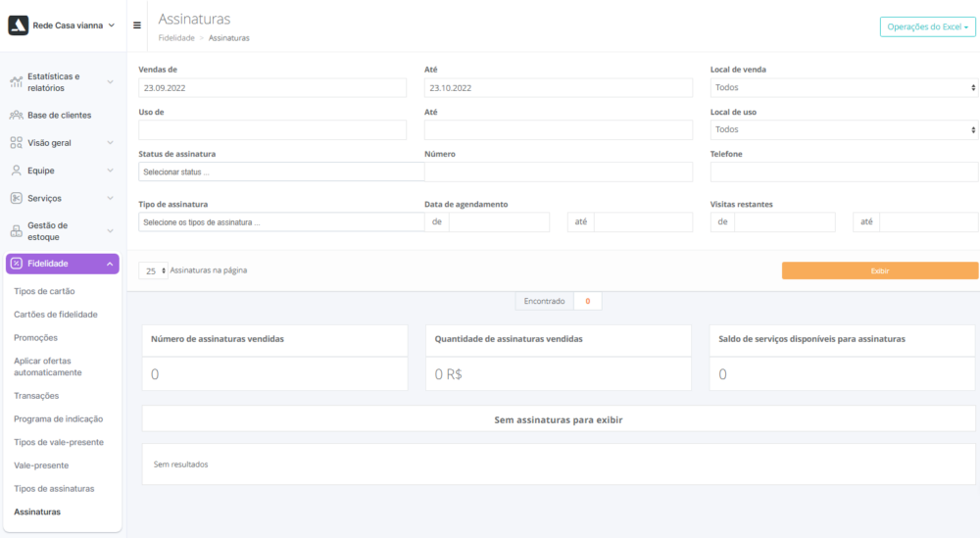Open Promoções submenu item
The height and width of the screenshot is (538, 980).
click(x=35, y=337)
